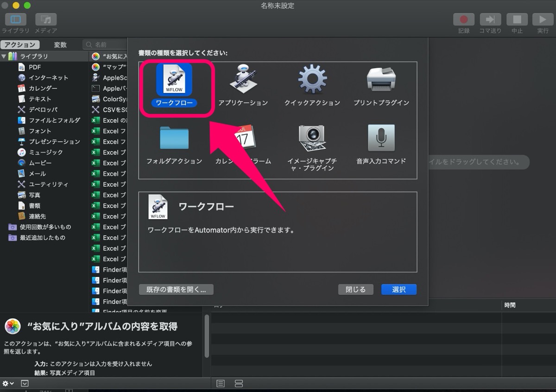The image size is (556, 392).
Task: Show the variables view button at bottom
Action: click(239, 384)
